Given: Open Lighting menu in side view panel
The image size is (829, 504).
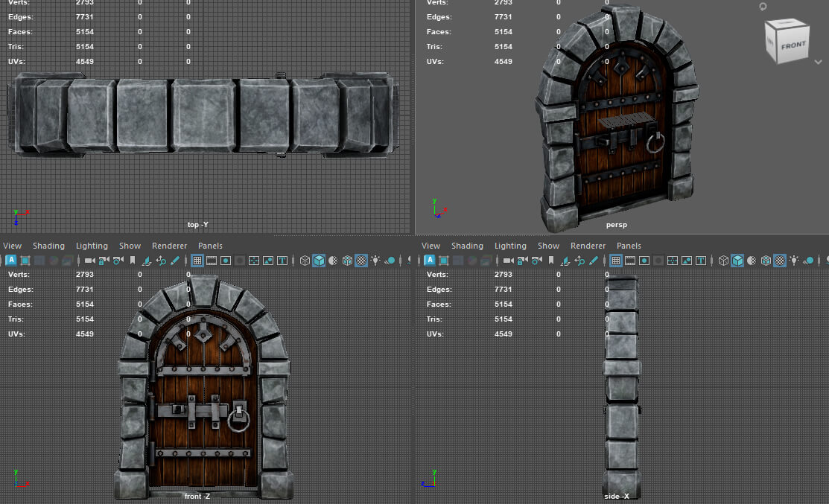Looking at the screenshot, I should tap(510, 246).
